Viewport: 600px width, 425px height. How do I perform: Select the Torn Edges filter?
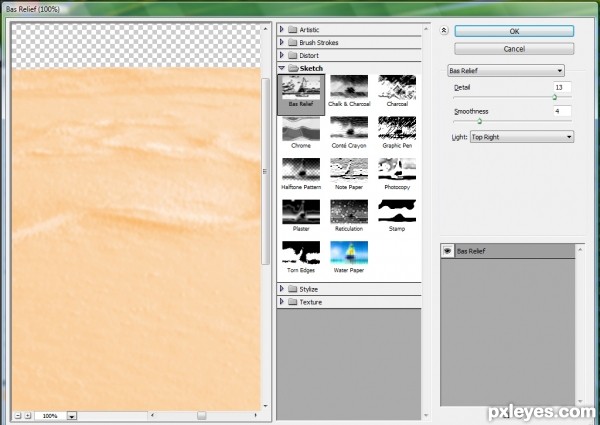pyautogui.click(x=301, y=257)
